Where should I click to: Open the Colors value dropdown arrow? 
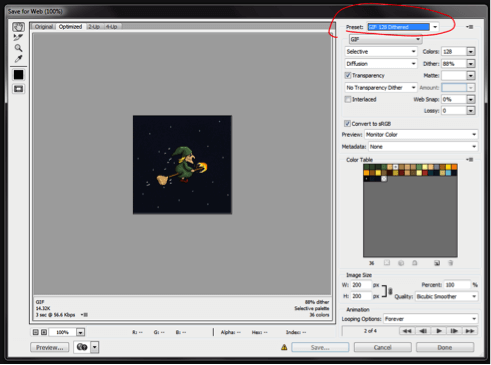click(x=471, y=52)
